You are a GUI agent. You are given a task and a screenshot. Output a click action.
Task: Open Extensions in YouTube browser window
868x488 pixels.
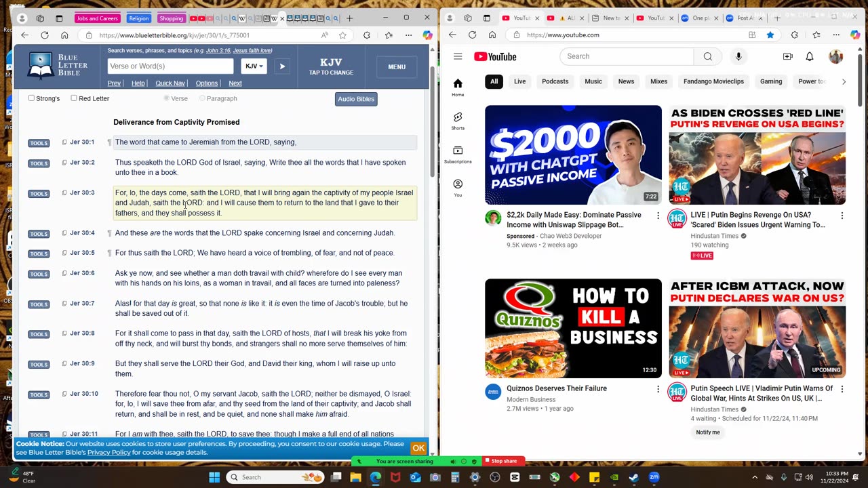[x=795, y=35]
